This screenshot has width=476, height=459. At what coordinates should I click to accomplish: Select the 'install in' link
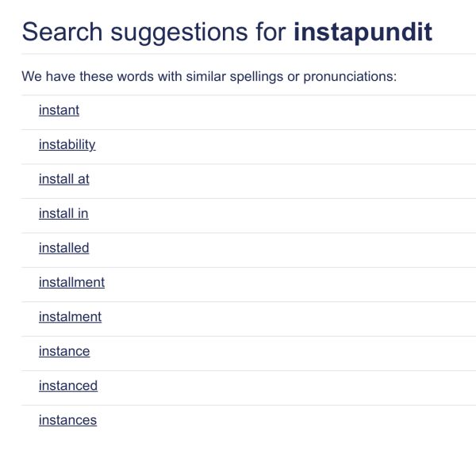pyautogui.click(x=63, y=213)
